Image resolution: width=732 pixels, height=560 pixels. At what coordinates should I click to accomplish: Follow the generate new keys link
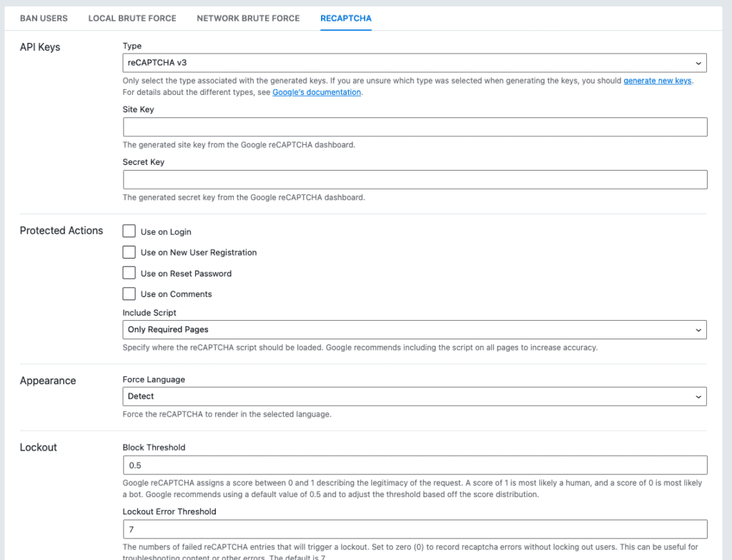[x=658, y=81]
